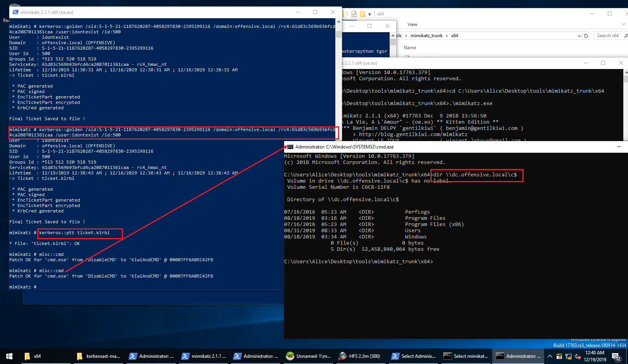Viewport: 628px width, 364px height.
Task: Open kerberoast-ma... folder from the taskbar
Action: (x=99, y=356)
